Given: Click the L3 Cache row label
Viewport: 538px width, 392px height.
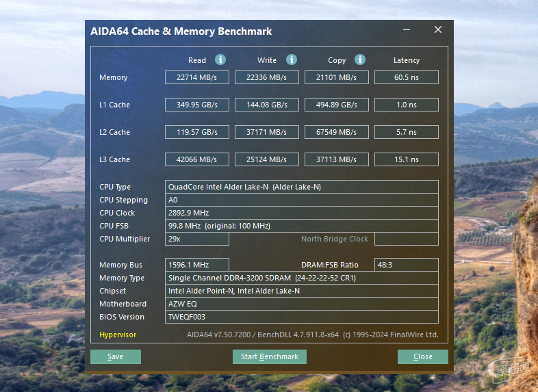Looking at the screenshot, I should click(114, 160).
